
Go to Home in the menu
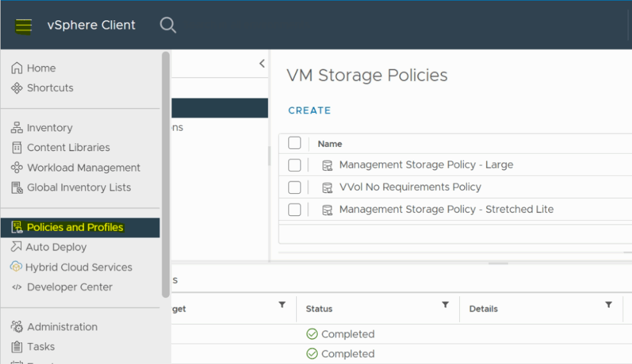[x=41, y=68]
